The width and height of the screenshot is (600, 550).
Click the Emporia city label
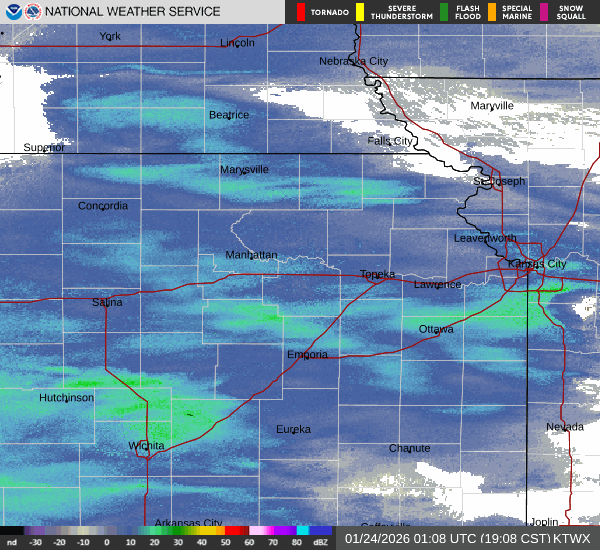pos(307,355)
